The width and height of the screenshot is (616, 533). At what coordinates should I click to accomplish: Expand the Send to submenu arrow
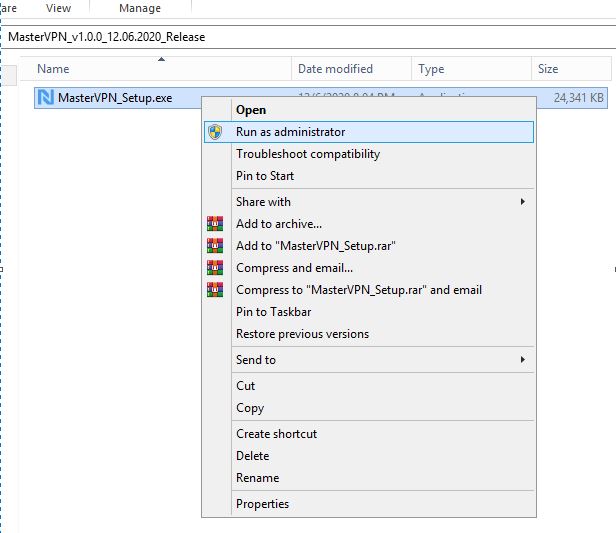click(x=522, y=359)
